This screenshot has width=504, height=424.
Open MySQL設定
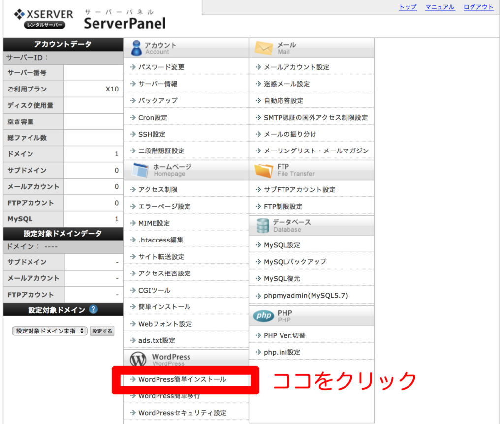click(x=282, y=245)
